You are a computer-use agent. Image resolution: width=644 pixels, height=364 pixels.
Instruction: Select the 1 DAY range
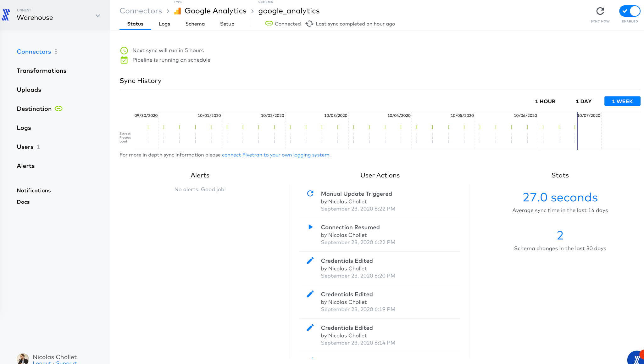point(584,101)
